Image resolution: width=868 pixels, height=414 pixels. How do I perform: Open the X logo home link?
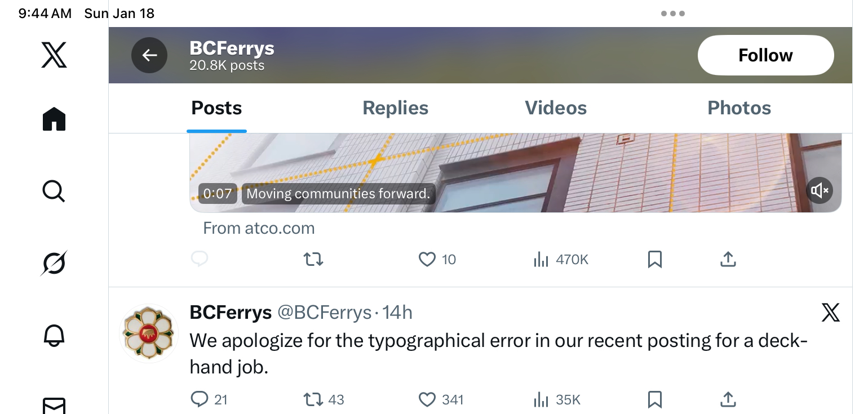click(x=54, y=55)
